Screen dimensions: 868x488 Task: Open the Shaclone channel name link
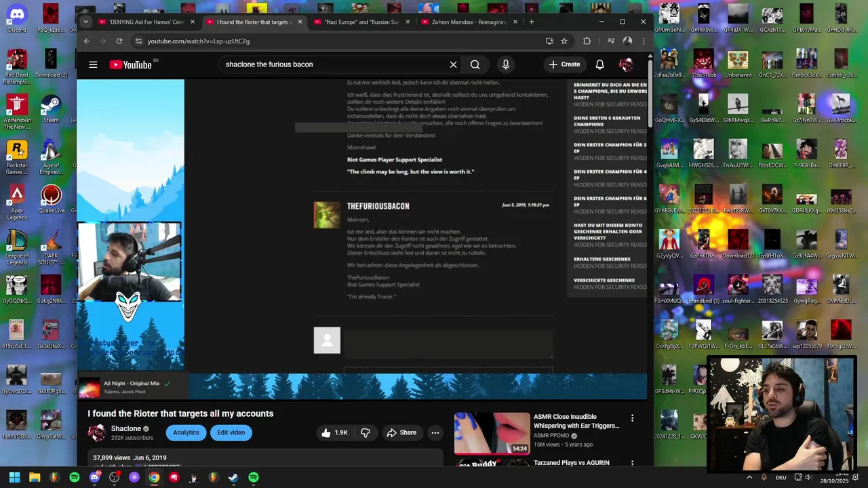pyautogui.click(x=126, y=429)
